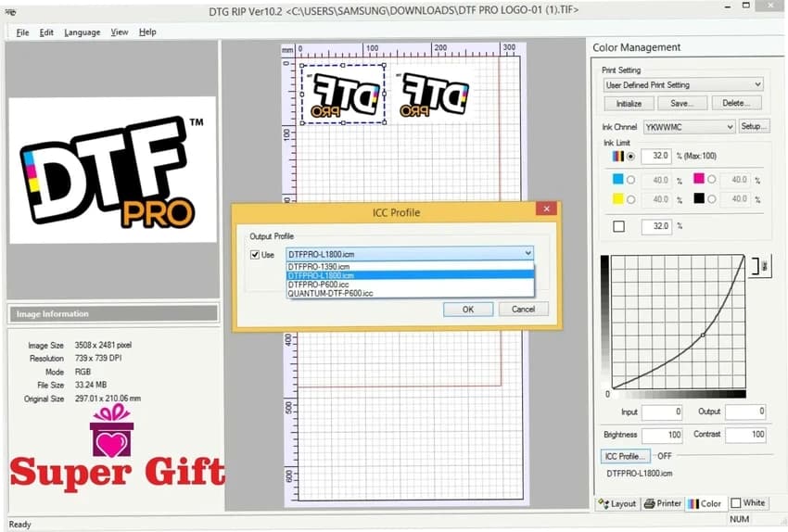Screen dimensions: 788x532
Task: Click the tone curve control point
Action: point(703,336)
